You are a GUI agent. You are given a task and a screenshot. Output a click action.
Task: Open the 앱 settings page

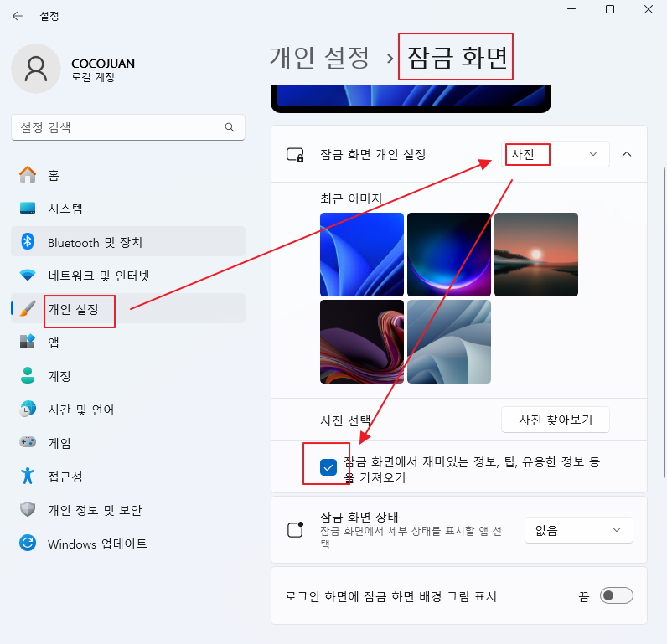[x=128, y=342]
